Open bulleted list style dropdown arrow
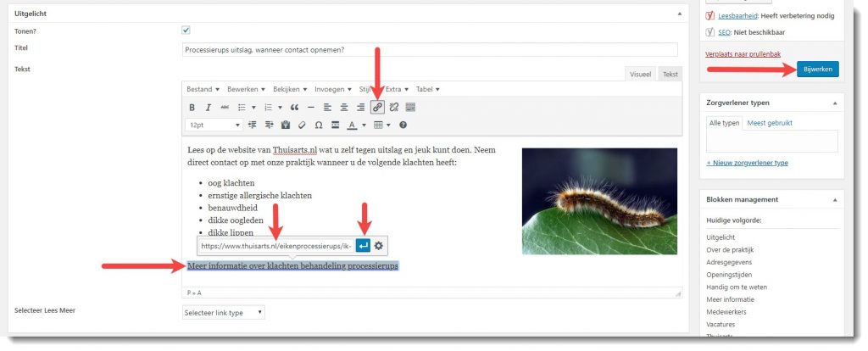 click(x=253, y=108)
